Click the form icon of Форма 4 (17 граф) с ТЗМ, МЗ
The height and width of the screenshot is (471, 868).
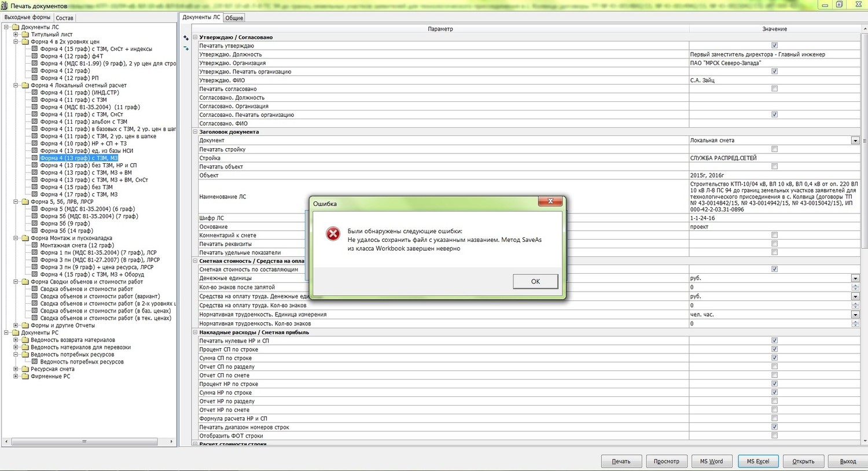35,194
